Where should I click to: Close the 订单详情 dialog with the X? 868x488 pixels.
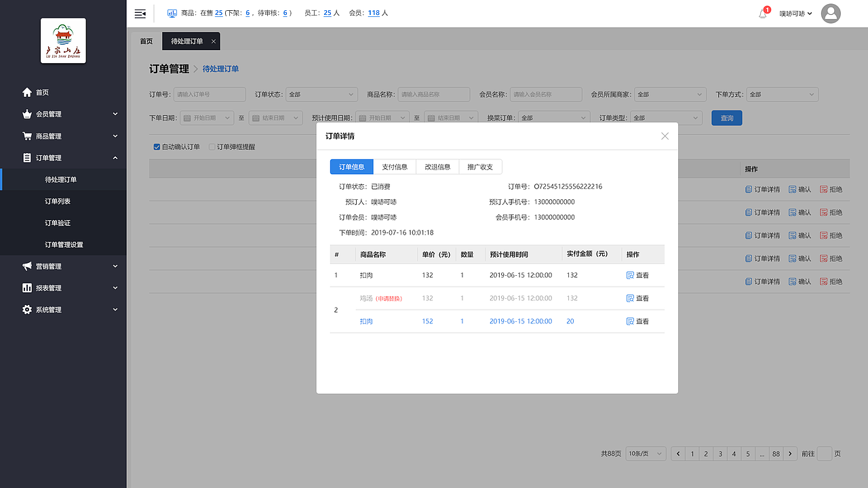665,136
